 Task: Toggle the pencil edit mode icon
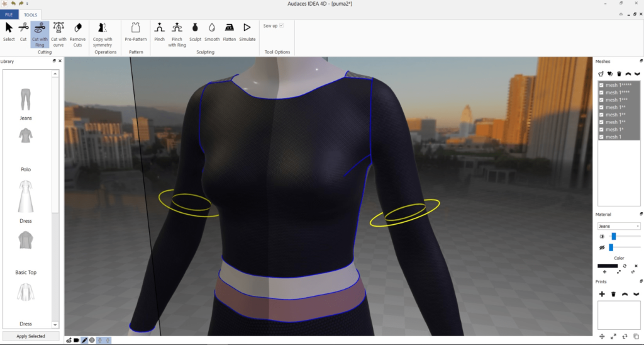pyautogui.click(x=84, y=340)
